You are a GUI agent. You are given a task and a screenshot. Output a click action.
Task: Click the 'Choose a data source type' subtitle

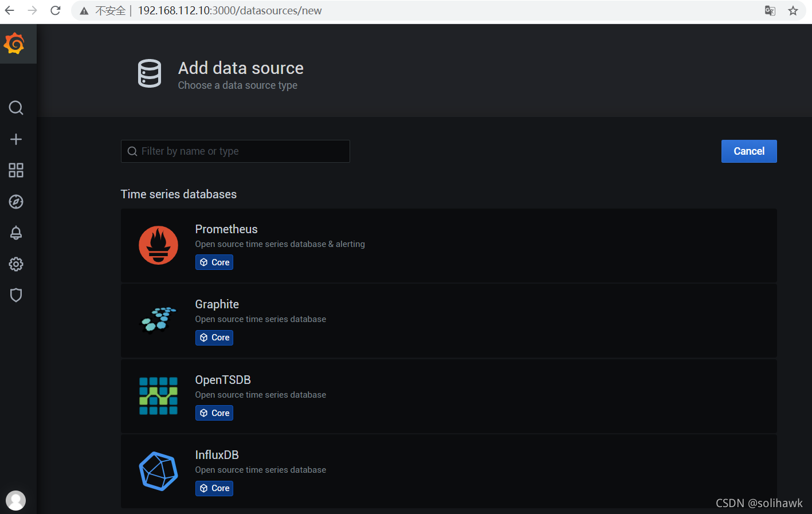pyautogui.click(x=238, y=85)
